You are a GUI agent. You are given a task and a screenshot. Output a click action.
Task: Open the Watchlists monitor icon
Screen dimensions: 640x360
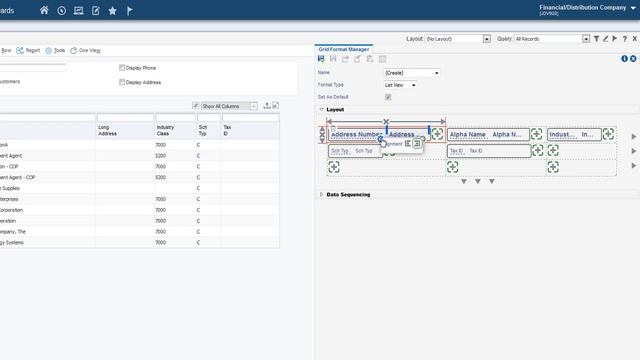[78, 11]
